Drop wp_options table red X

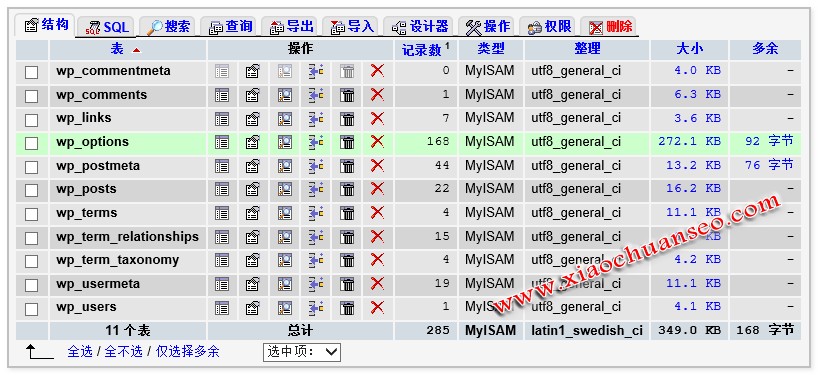pos(377,142)
